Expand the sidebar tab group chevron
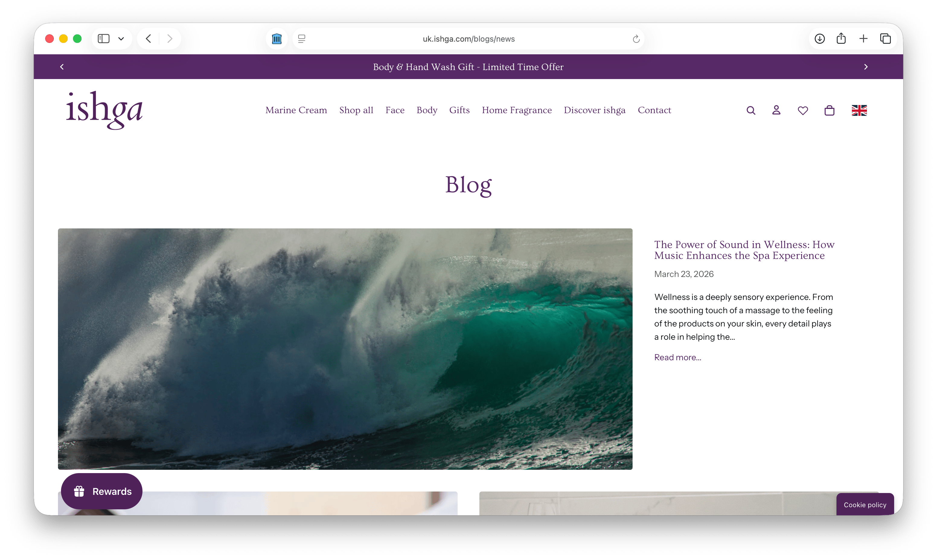Image resolution: width=937 pixels, height=560 pixels. [x=121, y=39]
